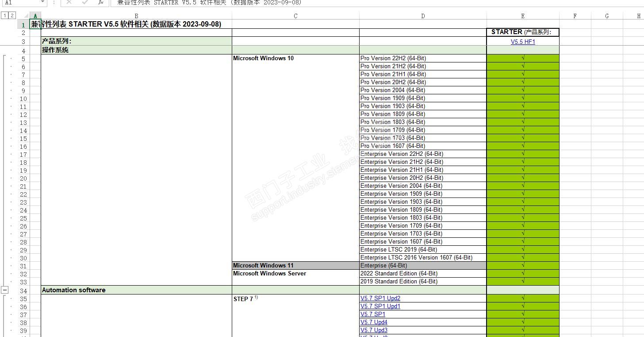644x337 pixels.
Task: Select the Enterprise Version 1803 (64-Bit) cell
Action: click(x=423, y=217)
